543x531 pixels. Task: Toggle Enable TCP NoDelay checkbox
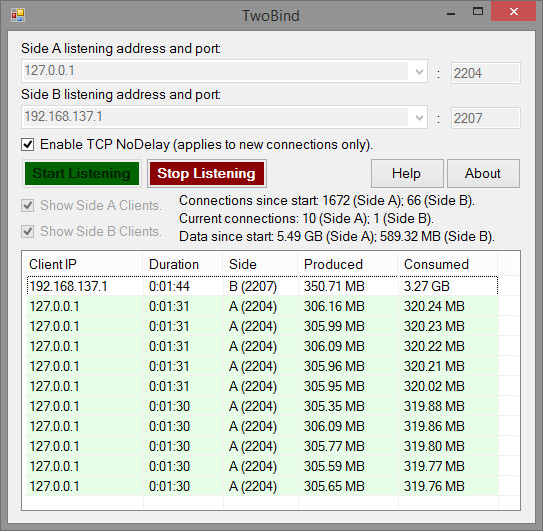pos(28,144)
